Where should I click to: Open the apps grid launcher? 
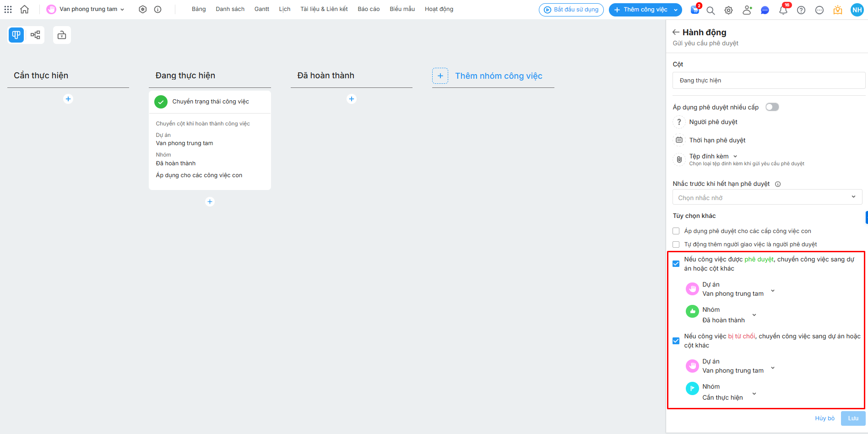click(8, 9)
